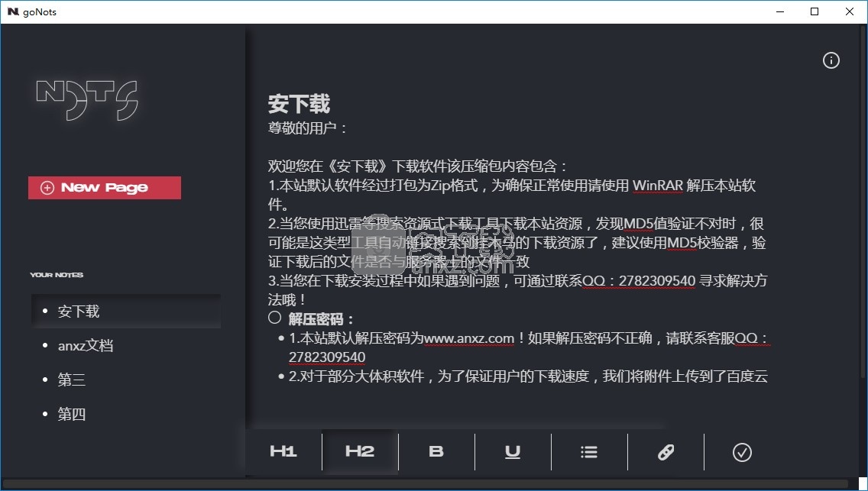Click the 尊敬的用户 line
Viewport: 868px width, 491px height.
click(x=308, y=128)
